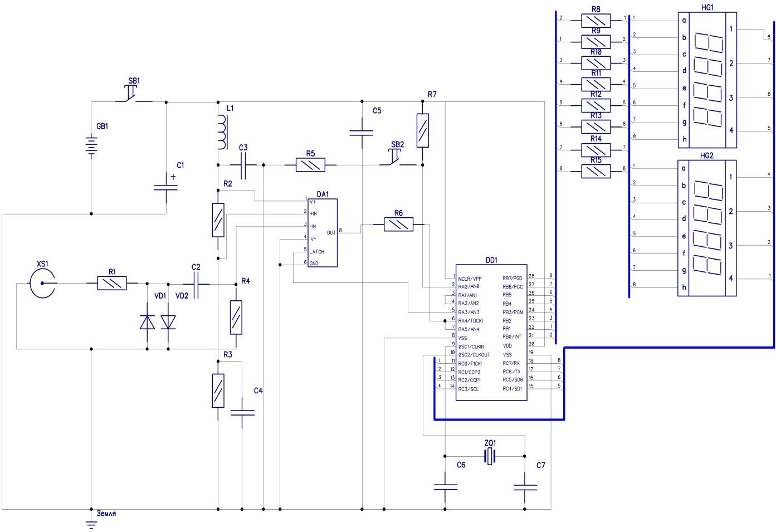This screenshot has height=532, width=776.
Task: Click the R10 resistor label text
Action: [x=596, y=52]
